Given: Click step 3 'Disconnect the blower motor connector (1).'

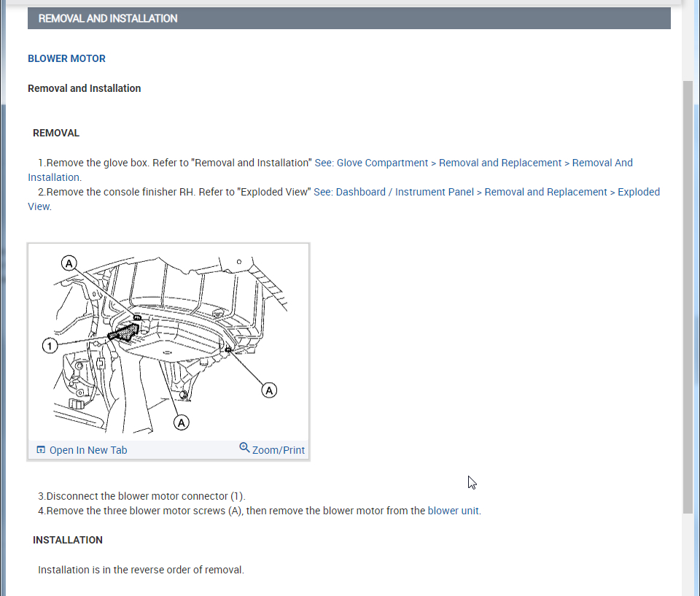Looking at the screenshot, I should click(141, 496).
